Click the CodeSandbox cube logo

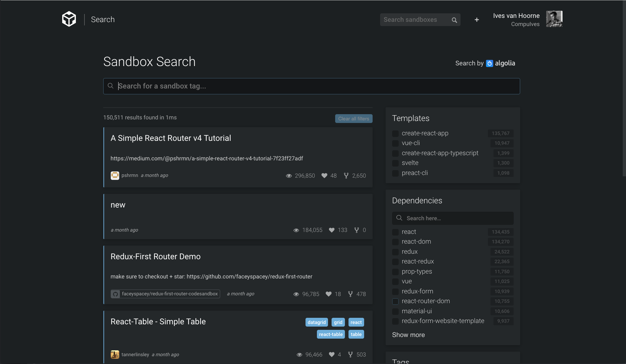click(x=69, y=19)
